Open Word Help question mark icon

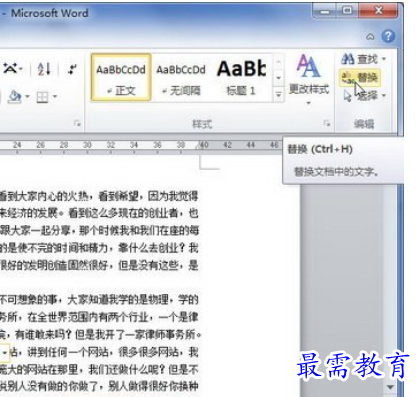point(388,36)
